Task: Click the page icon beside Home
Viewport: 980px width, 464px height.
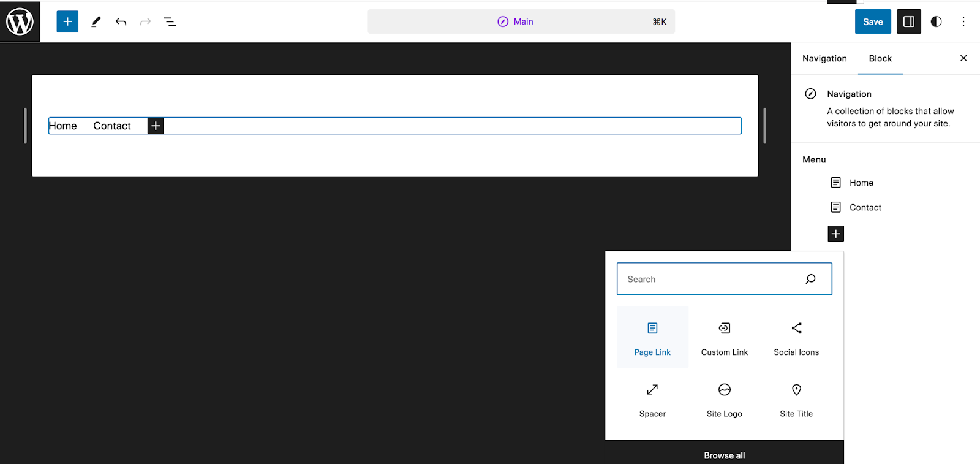Action: click(835, 183)
